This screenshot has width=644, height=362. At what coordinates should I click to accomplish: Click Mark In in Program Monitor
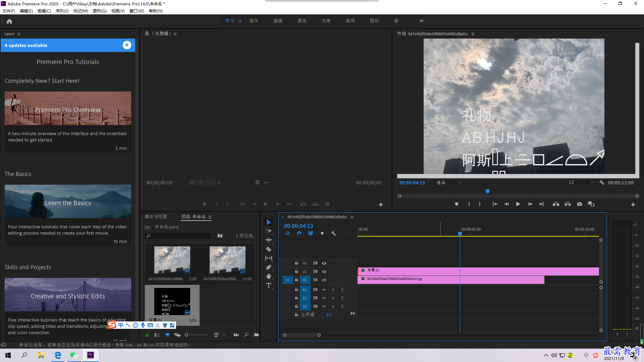[x=469, y=204]
